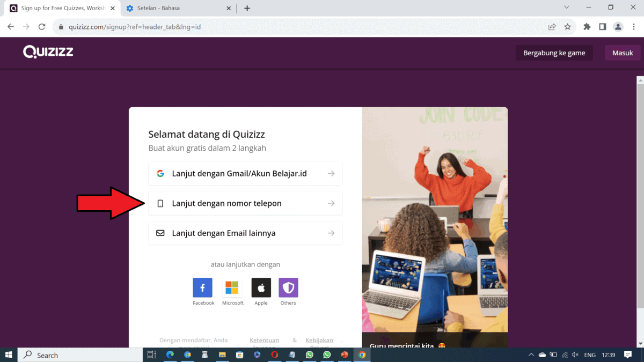Open the Chrome three-dot menu

coord(634,27)
